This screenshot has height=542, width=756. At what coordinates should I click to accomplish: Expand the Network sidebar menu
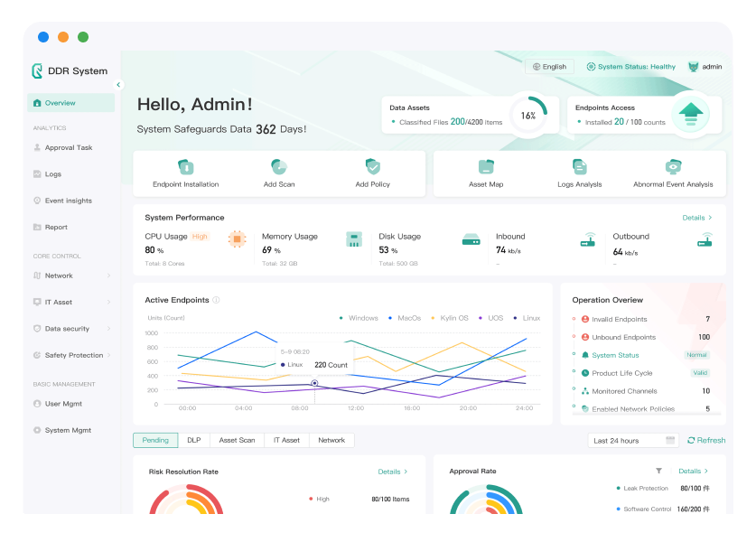pyautogui.click(x=71, y=276)
